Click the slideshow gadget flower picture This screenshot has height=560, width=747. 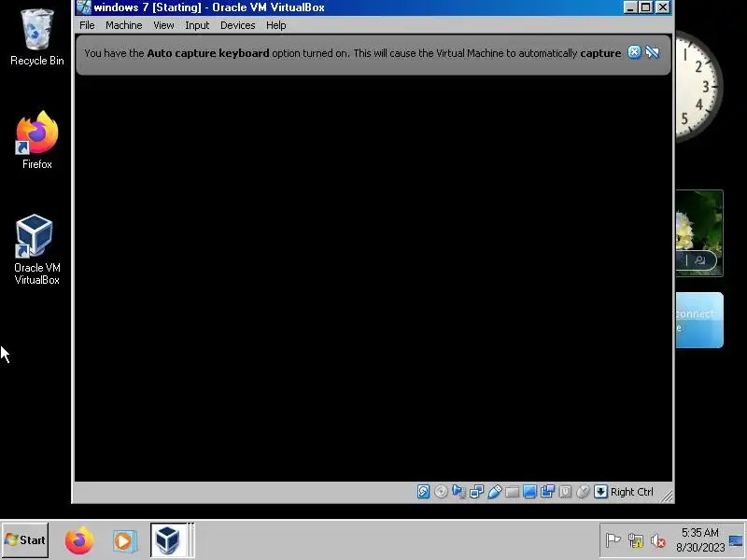tap(698, 232)
